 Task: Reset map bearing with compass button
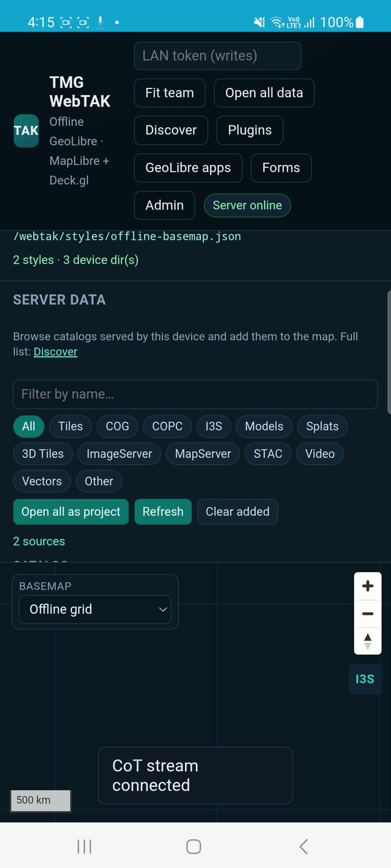pyautogui.click(x=368, y=641)
